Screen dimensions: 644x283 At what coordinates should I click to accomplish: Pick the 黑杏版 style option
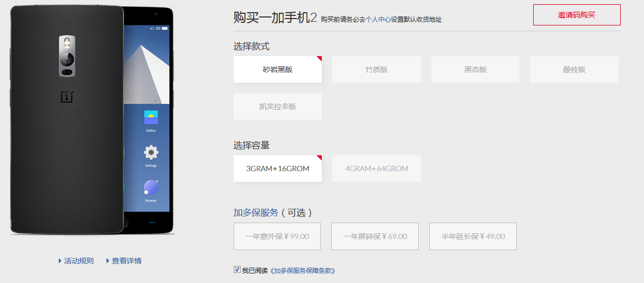(x=475, y=69)
